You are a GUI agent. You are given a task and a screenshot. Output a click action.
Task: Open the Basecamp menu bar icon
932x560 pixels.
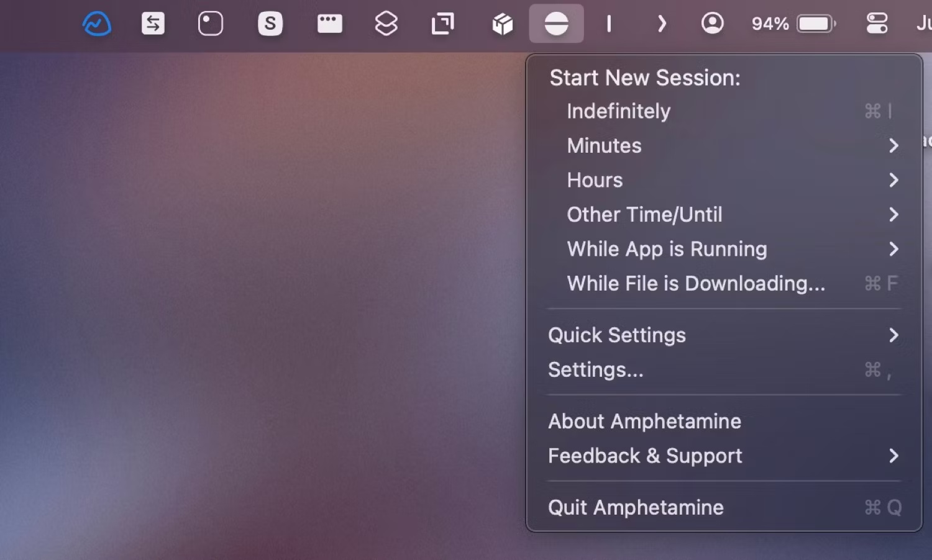pyautogui.click(x=97, y=24)
